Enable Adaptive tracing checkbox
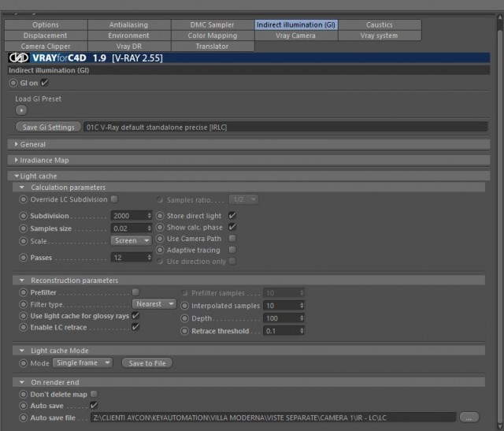 pyautogui.click(x=232, y=250)
